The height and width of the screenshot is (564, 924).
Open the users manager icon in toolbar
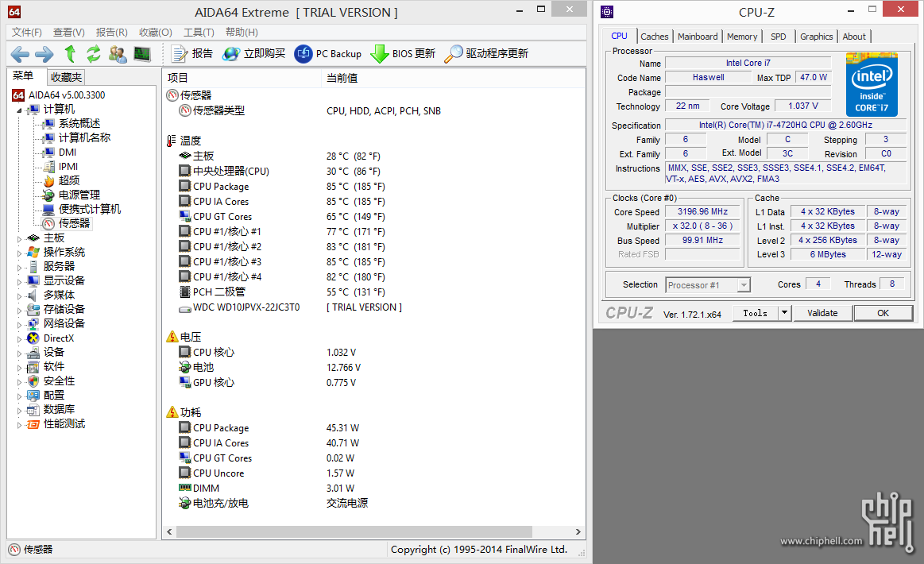click(118, 54)
